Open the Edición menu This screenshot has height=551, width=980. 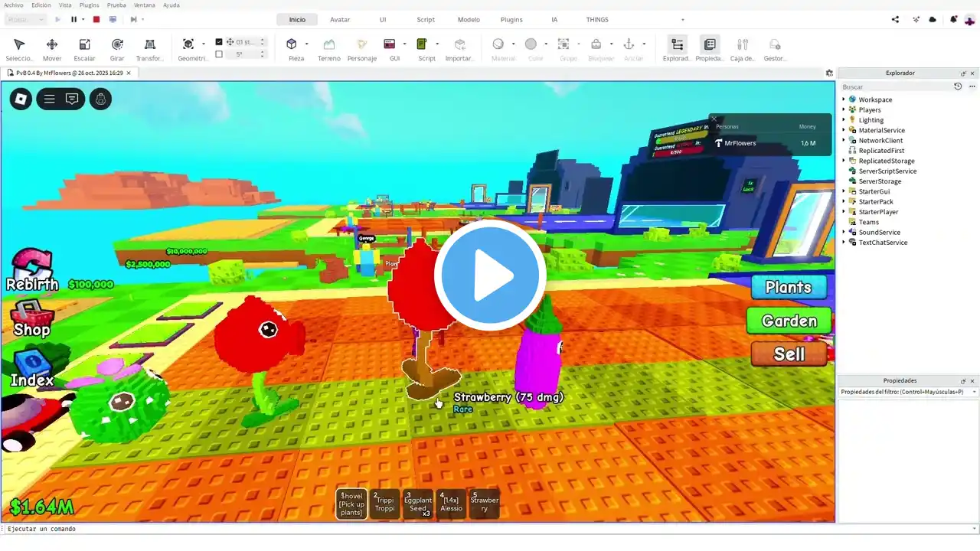(41, 5)
